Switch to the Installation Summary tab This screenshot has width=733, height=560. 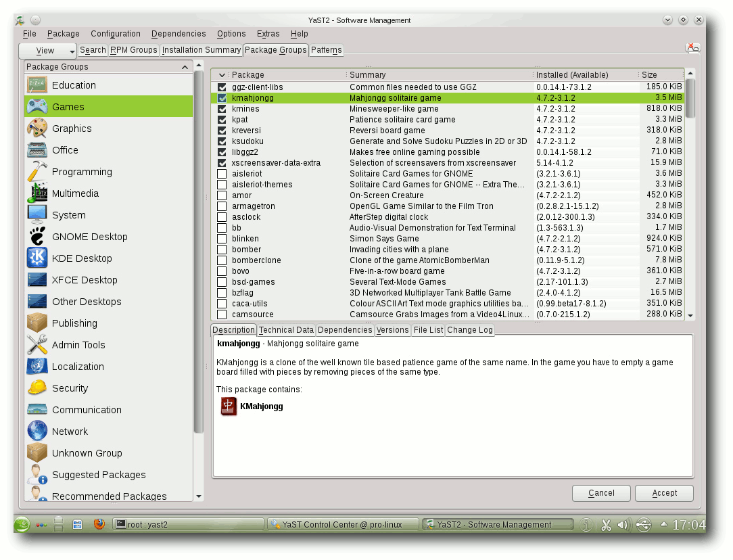(201, 50)
